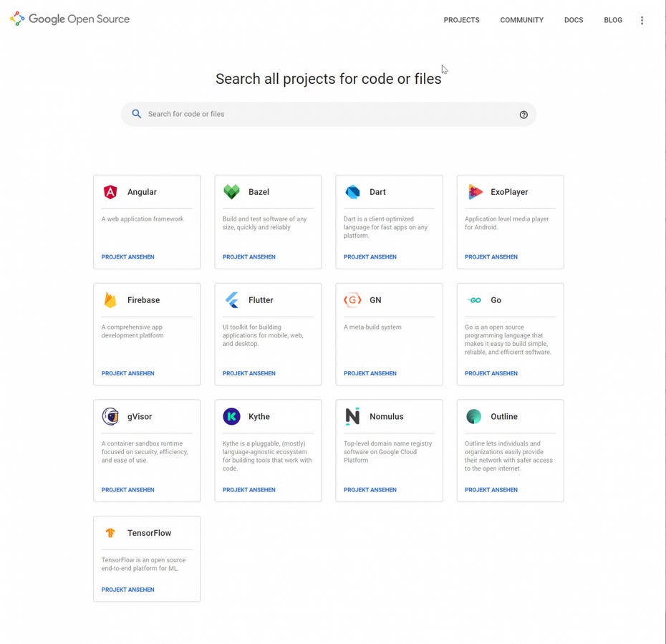Click the 'Application level media player' description
This screenshot has height=644, width=666.
[507, 223]
